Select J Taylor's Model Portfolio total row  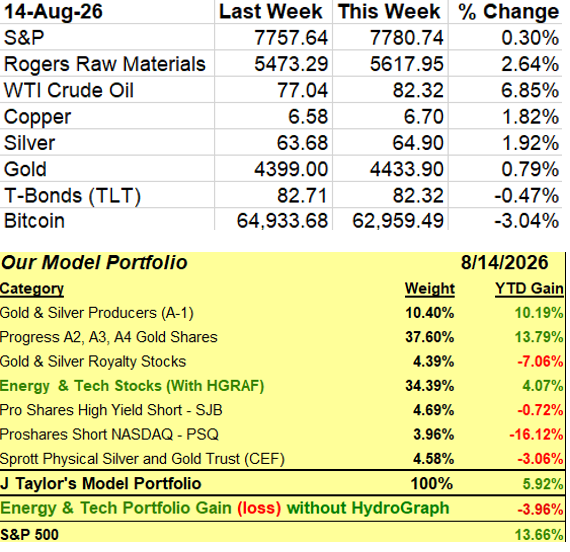tap(282, 483)
